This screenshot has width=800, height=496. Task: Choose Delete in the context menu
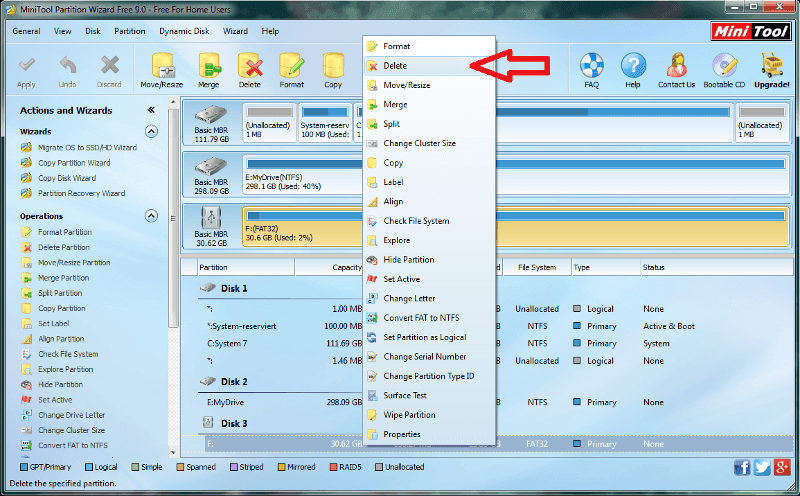tap(429, 65)
